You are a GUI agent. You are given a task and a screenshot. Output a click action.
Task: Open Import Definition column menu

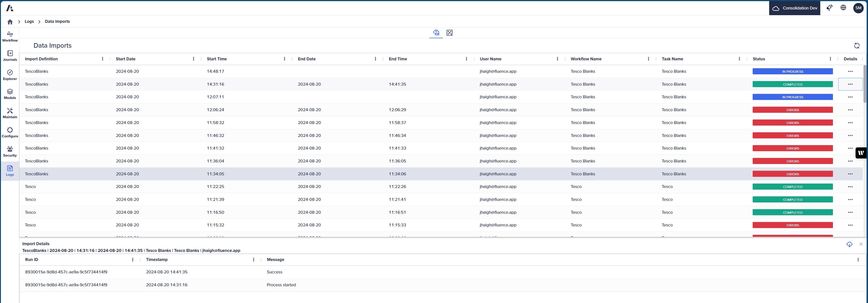102,59
